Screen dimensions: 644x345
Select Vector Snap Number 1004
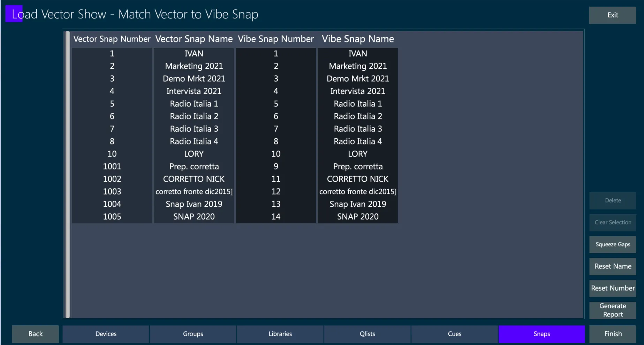(112, 204)
